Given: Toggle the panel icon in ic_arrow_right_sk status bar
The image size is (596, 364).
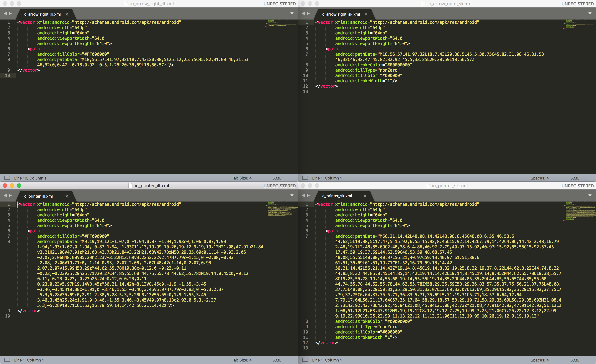Looking at the screenshot, I should pos(305,178).
